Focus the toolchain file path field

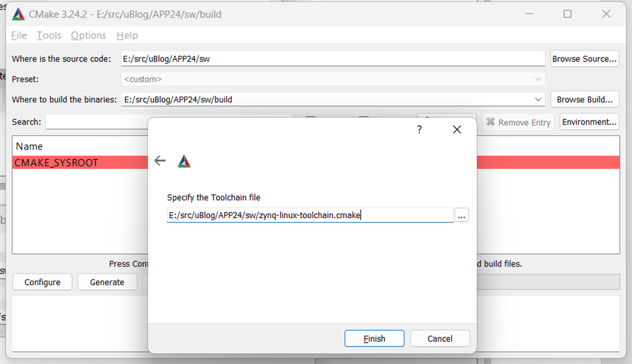coord(309,216)
